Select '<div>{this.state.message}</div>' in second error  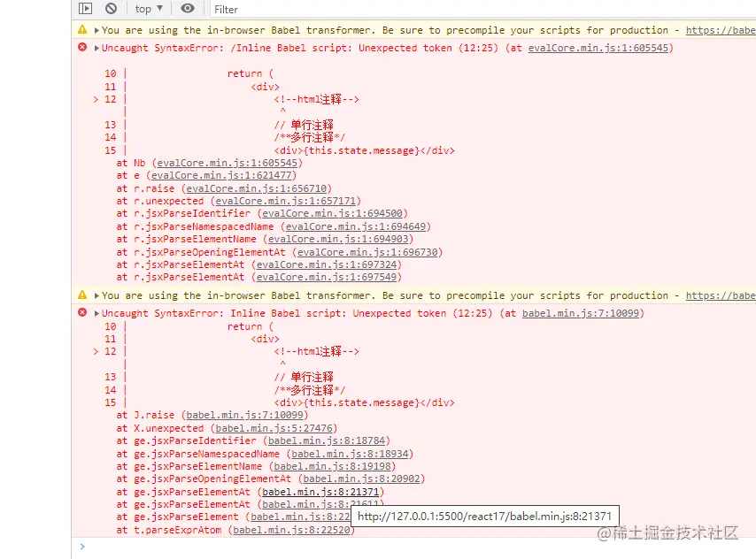(x=364, y=402)
